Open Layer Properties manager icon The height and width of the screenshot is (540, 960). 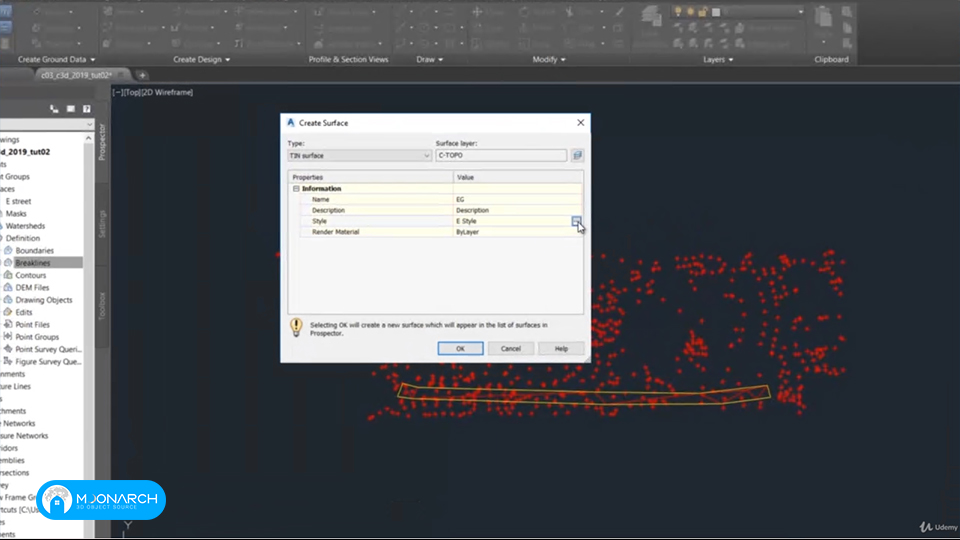651,17
